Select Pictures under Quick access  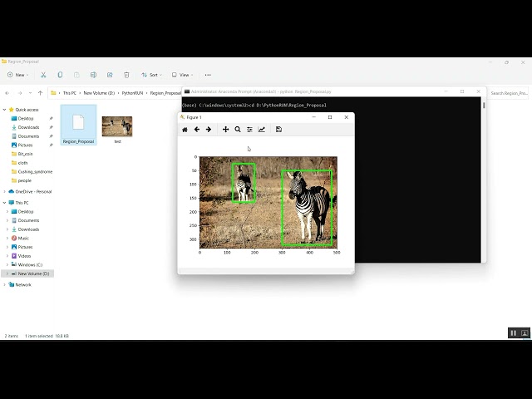click(x=25, y=145)
